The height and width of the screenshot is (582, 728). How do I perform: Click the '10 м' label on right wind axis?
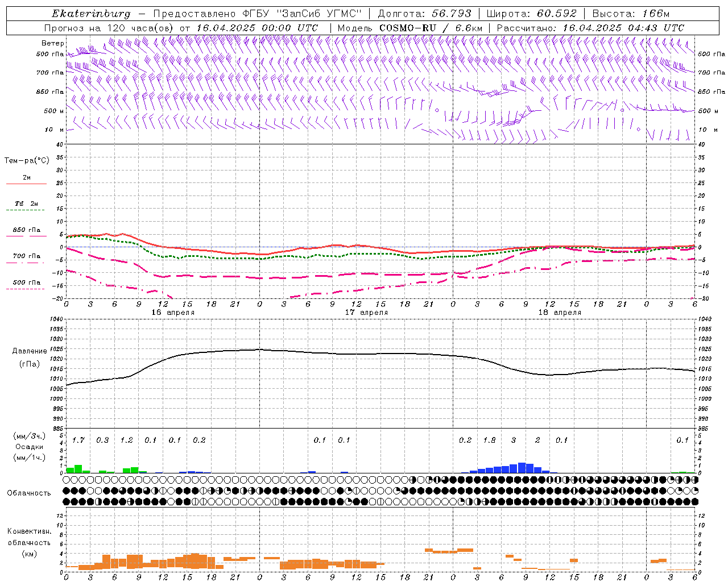(707, 130)
